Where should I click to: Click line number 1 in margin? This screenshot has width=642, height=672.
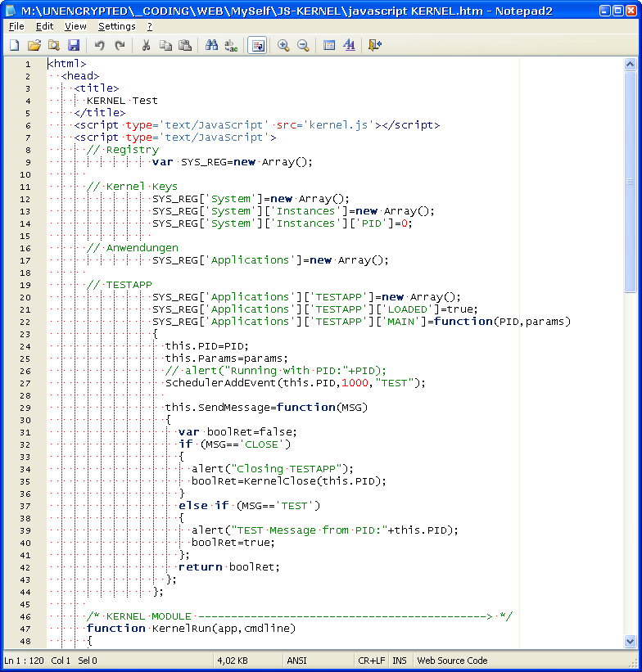click(x=28, y=65)
